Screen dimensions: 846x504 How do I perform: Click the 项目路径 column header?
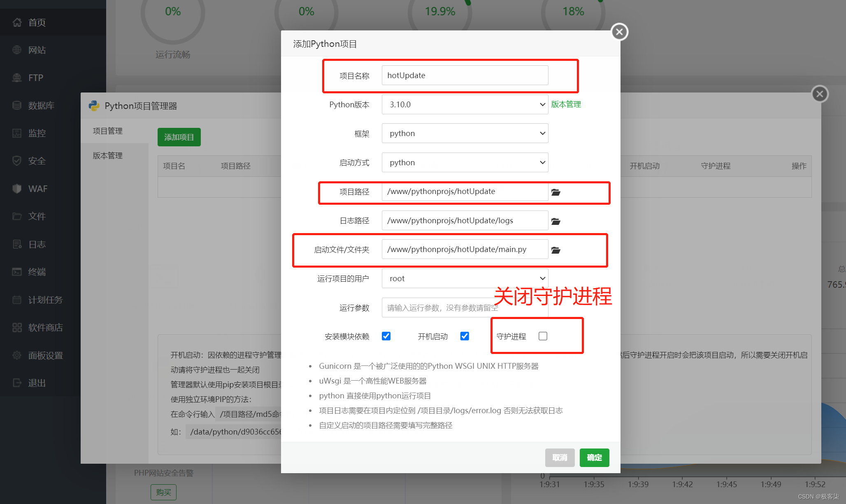click(235, 166)
